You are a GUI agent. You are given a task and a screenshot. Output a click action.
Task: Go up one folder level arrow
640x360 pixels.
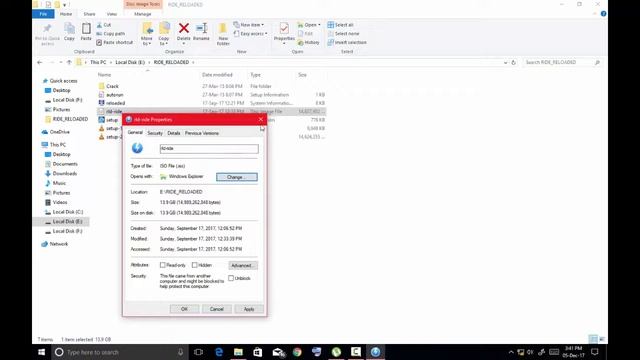pos(69,62)
